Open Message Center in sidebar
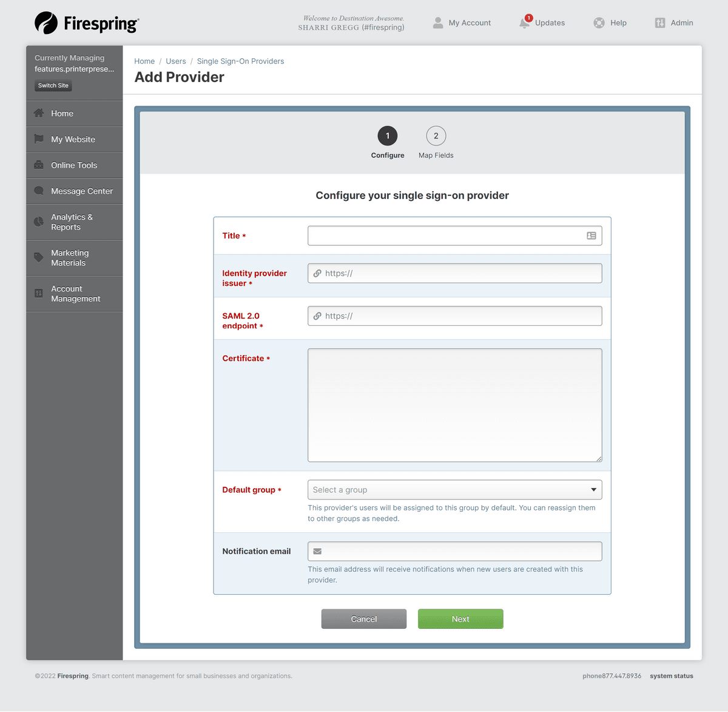 coord(81,191)
